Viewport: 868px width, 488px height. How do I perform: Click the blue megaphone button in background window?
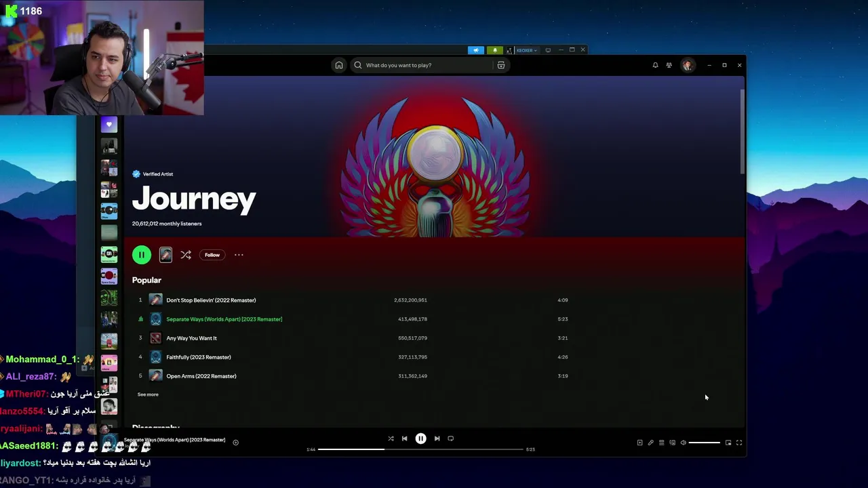pyautogui.click(x=475, y=50)
